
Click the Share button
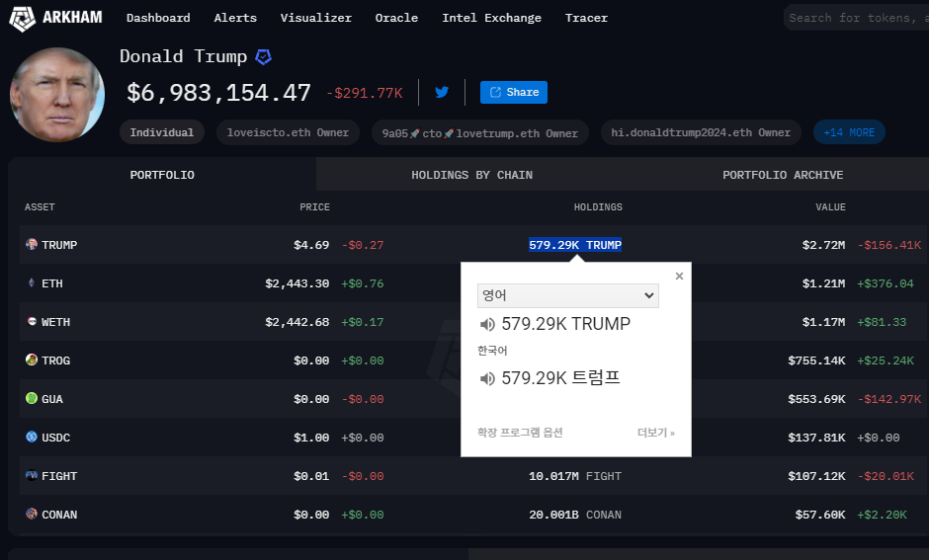pos(514,93)
